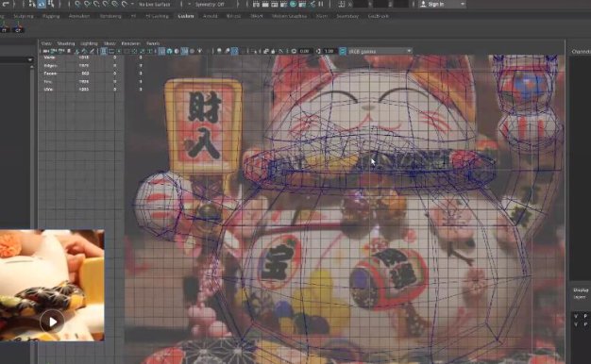Click the use all lights icon

coord(200,51)
